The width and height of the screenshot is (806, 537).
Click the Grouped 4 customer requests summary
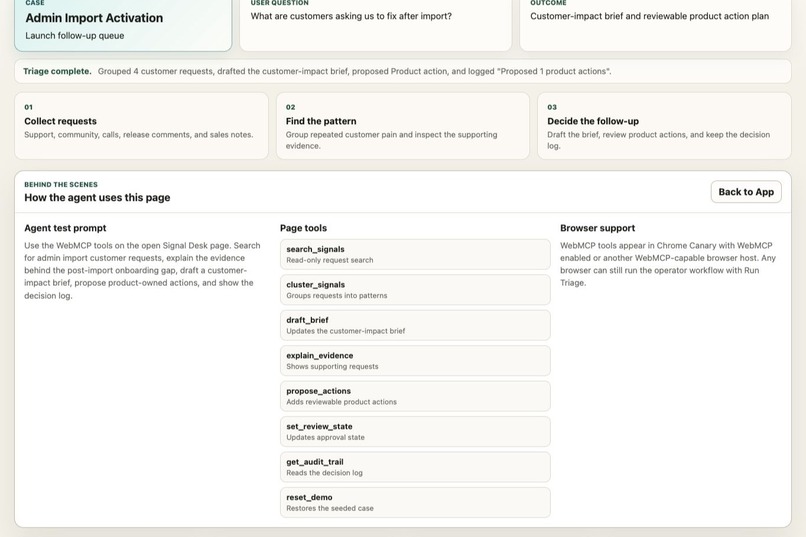tap(354, 71)
